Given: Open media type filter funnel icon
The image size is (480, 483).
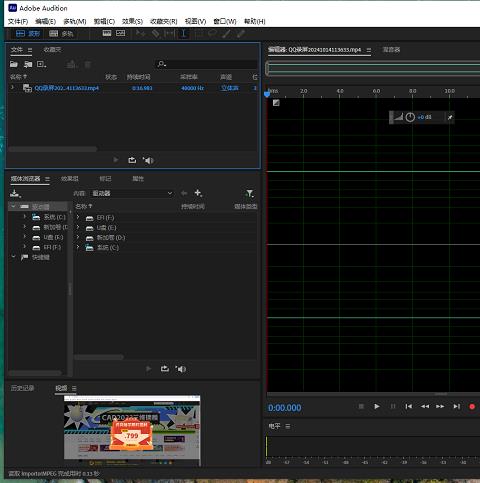Looking at the screenshot, I should 249,193.
